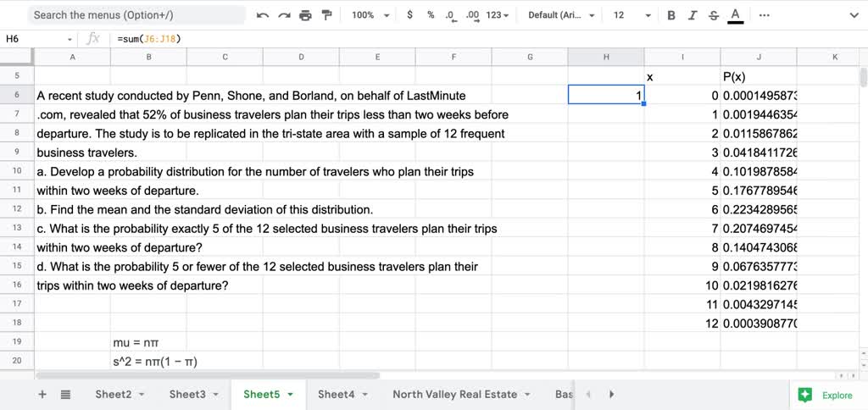
Task: Open the text color picker
Action: (735, 15)
